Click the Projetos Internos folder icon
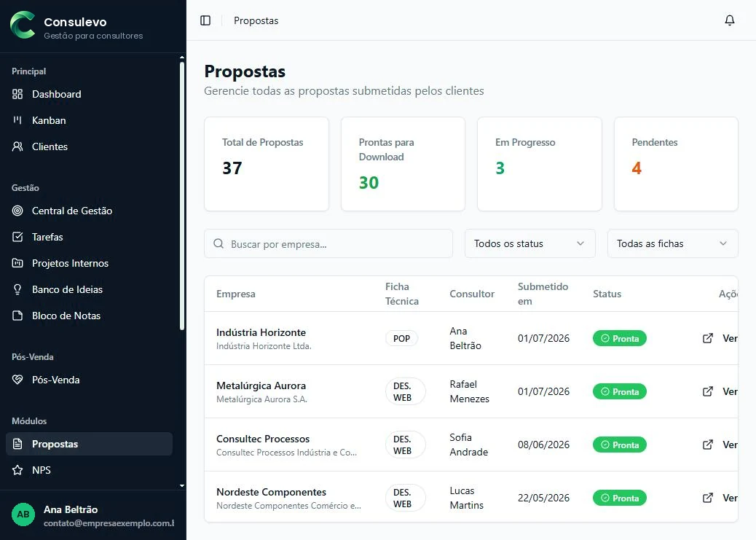Viewport: 756px width, 540px height. click(x=17, y=263)
